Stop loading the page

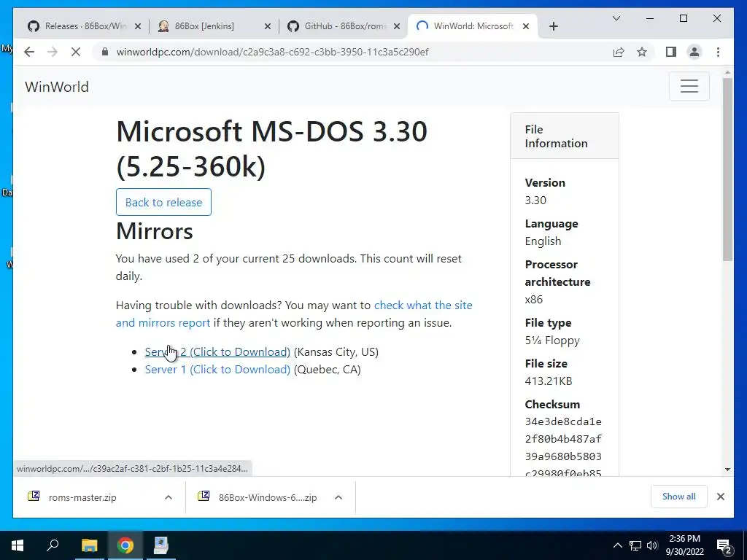tap(76, 52)
